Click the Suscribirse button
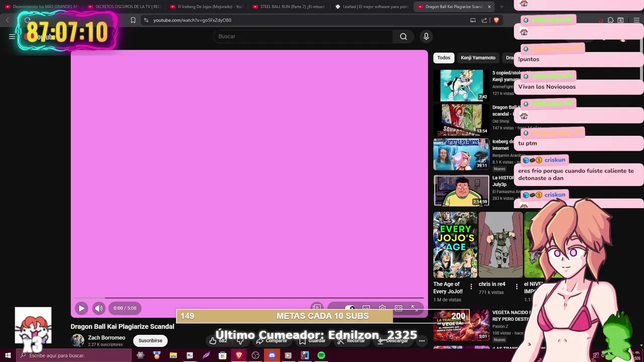 pos(150,340)
